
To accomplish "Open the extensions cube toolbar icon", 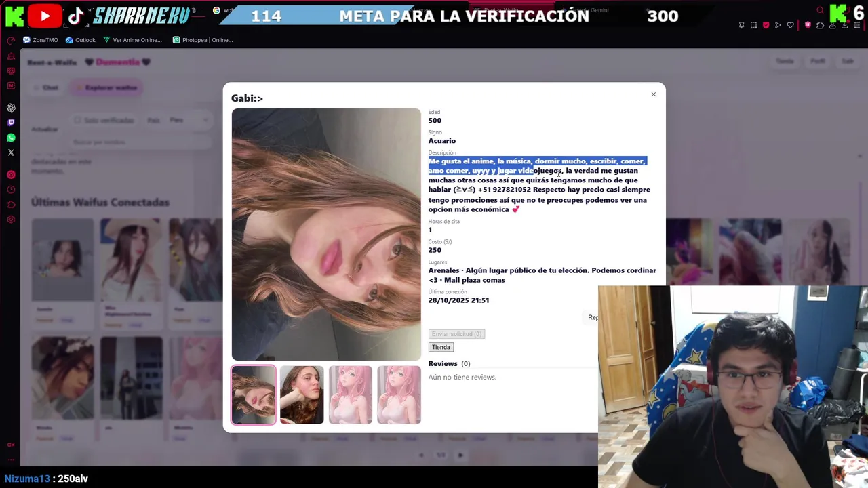I will click(x=820, y=25).
